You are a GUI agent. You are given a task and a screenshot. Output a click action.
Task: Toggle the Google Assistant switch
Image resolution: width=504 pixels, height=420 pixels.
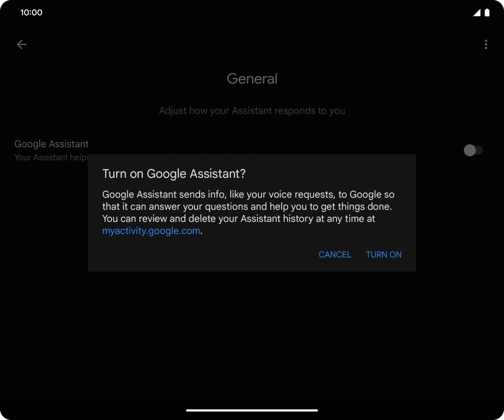pyautogui.click(x=473, y=150)
